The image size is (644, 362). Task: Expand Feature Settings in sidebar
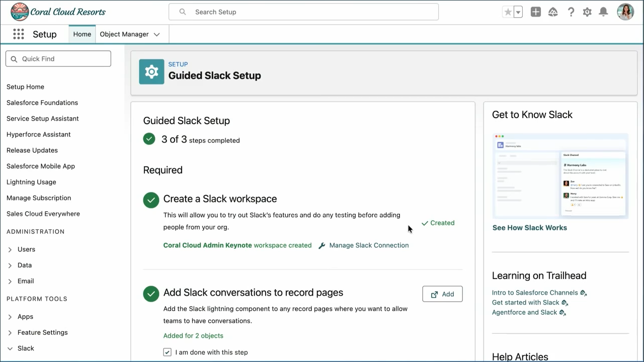pyautogui.click(x=10, y=333)
